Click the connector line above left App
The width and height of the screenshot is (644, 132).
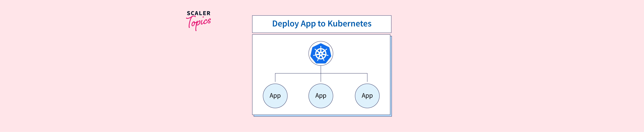point(275,78)
